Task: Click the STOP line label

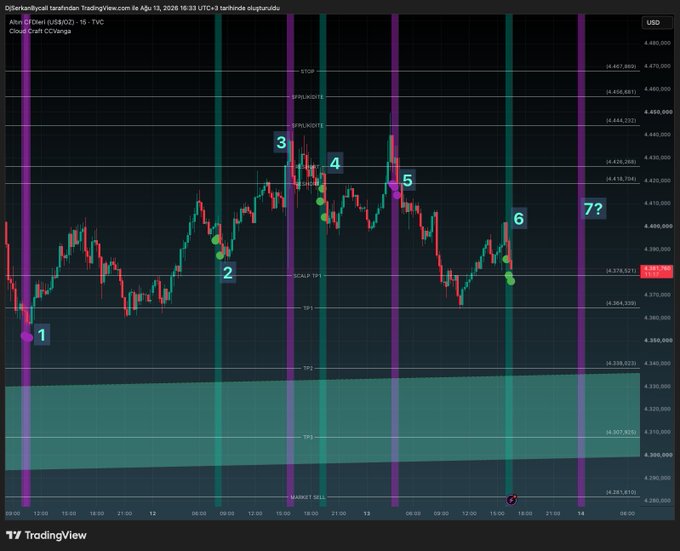Action: pyautogui.click(x=307, y=71)
